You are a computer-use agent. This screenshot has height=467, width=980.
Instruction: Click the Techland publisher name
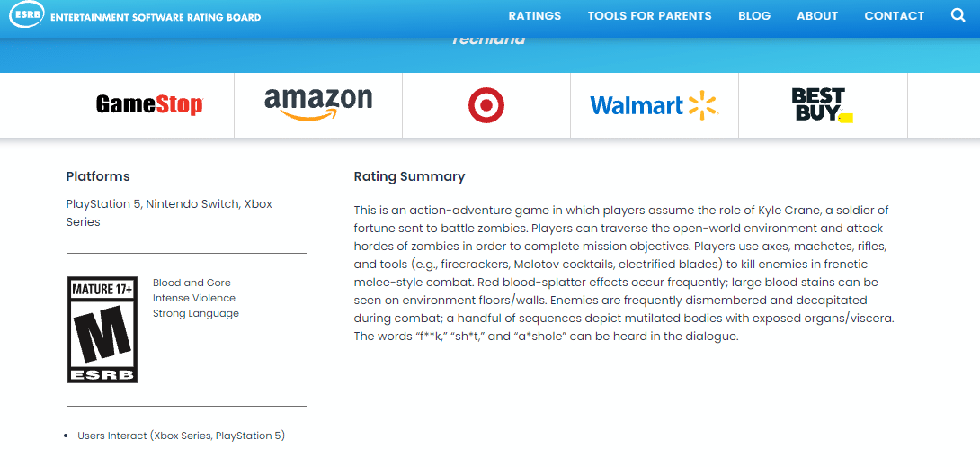tap(488, 40)
